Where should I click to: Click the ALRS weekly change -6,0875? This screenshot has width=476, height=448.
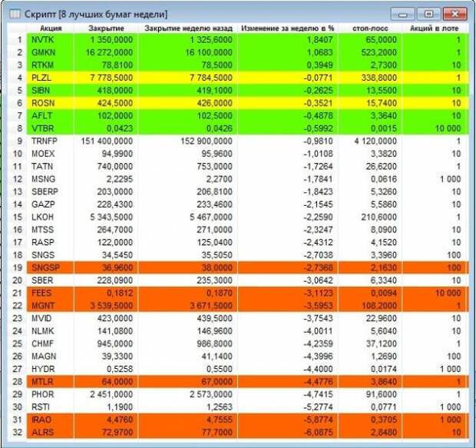(x=318, y=433)
